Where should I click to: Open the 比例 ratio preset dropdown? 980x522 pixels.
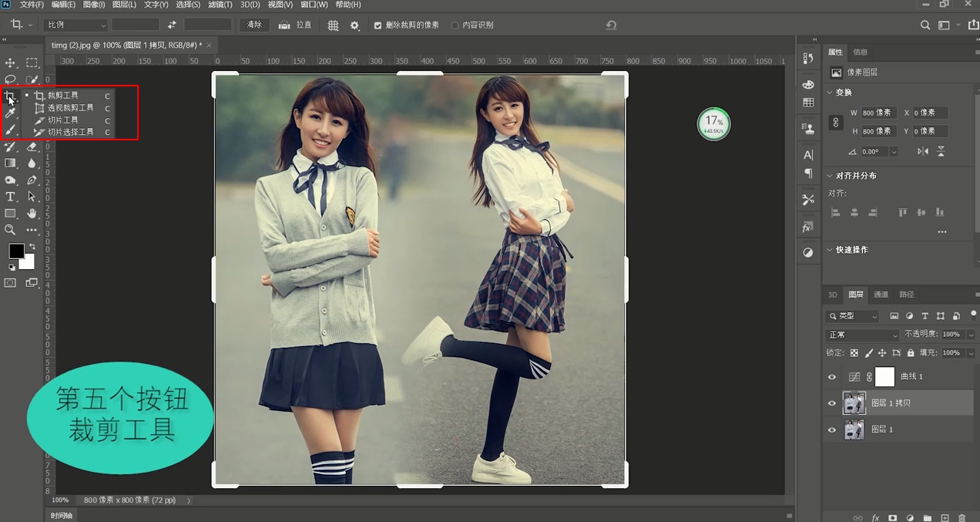click(76, 25)
